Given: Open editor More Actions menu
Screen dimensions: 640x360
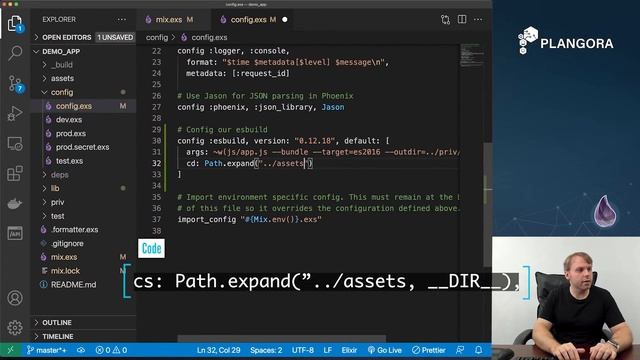Looking at the screenshot, I should click(478, 19).
